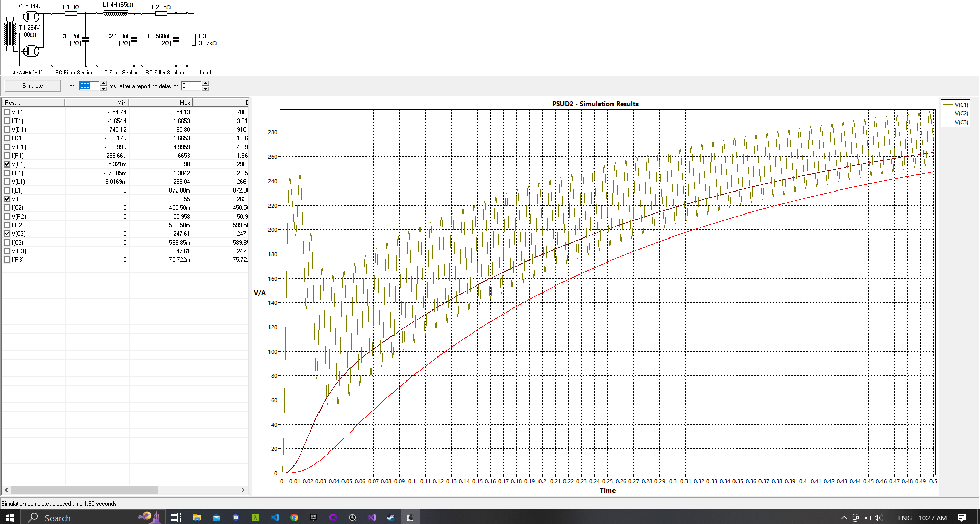
Task: Click the active PSUD2 taskbar icon
Action: click(410, 517)
